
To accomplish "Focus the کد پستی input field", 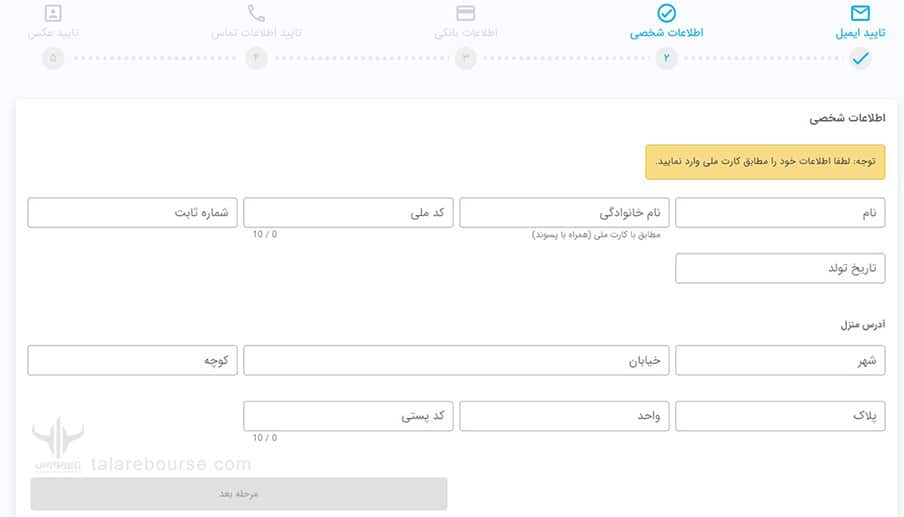I will [x=348, y=416].
